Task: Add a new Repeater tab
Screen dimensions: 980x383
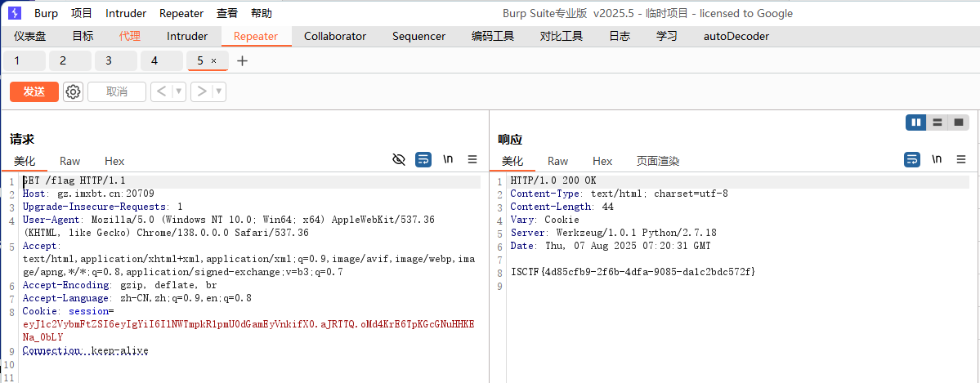Action: (x=242, y=60)
